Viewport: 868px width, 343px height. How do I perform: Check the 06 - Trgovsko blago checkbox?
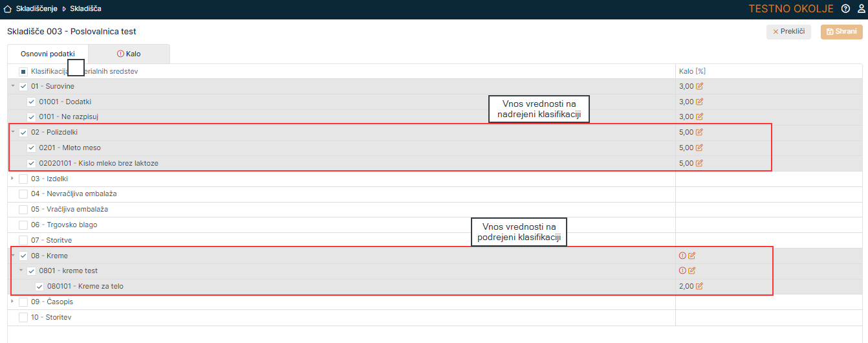click(x=23, y=225)
